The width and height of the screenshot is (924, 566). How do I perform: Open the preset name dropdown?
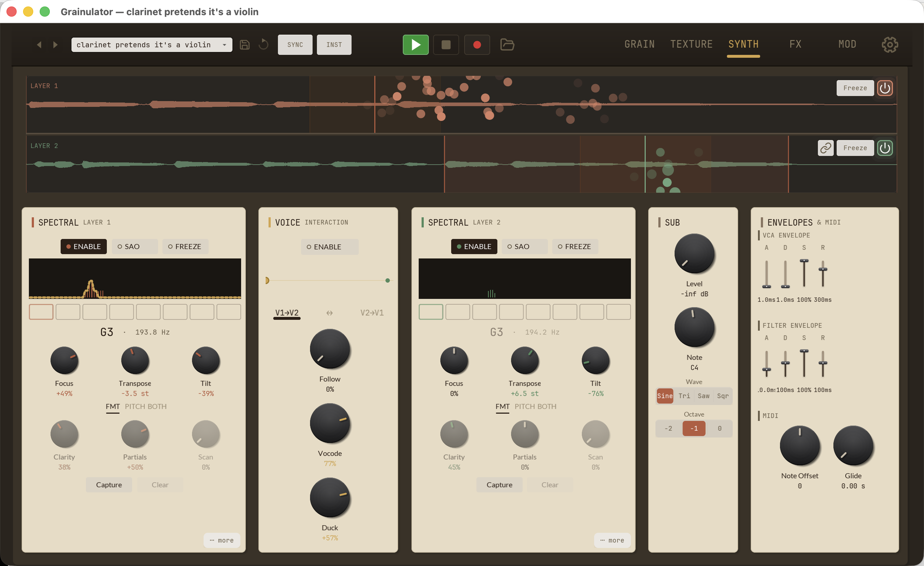152,45
